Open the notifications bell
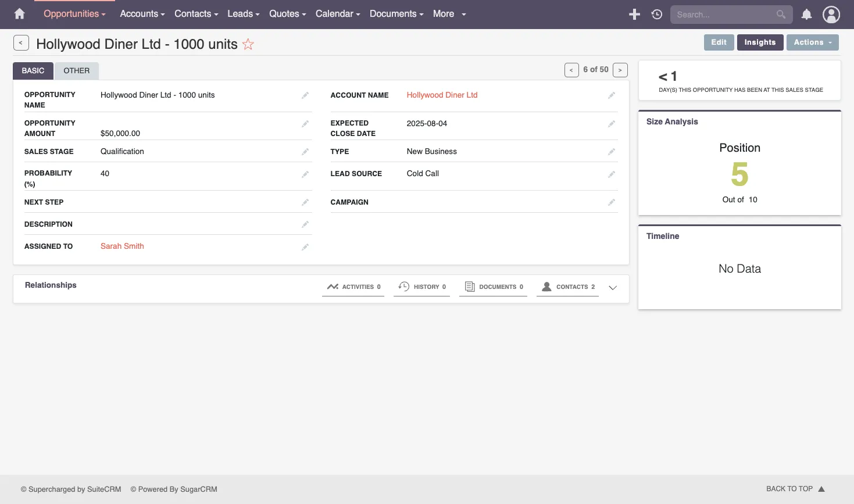The height and width of the screenshot is (504, 854). tap(806, 15)
